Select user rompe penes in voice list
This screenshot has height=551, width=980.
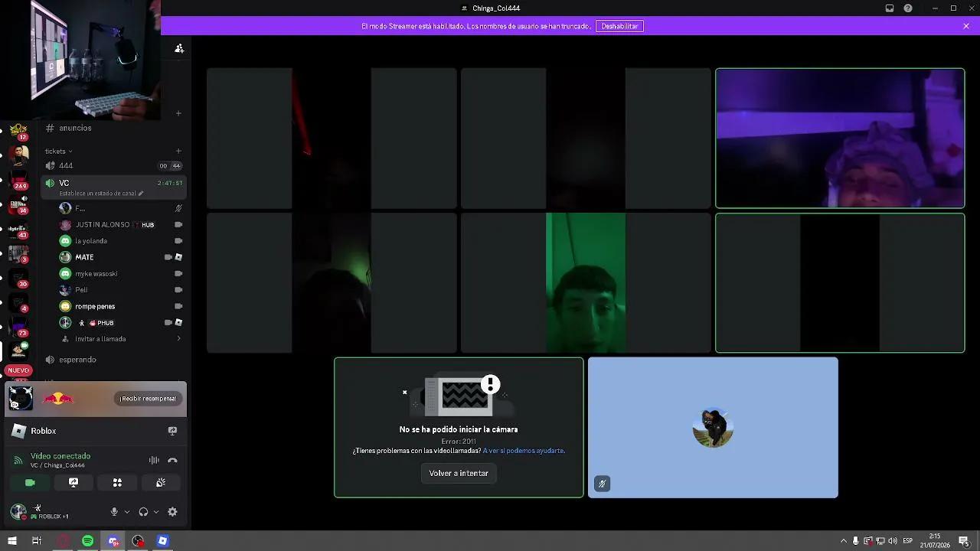coord(121,306)
